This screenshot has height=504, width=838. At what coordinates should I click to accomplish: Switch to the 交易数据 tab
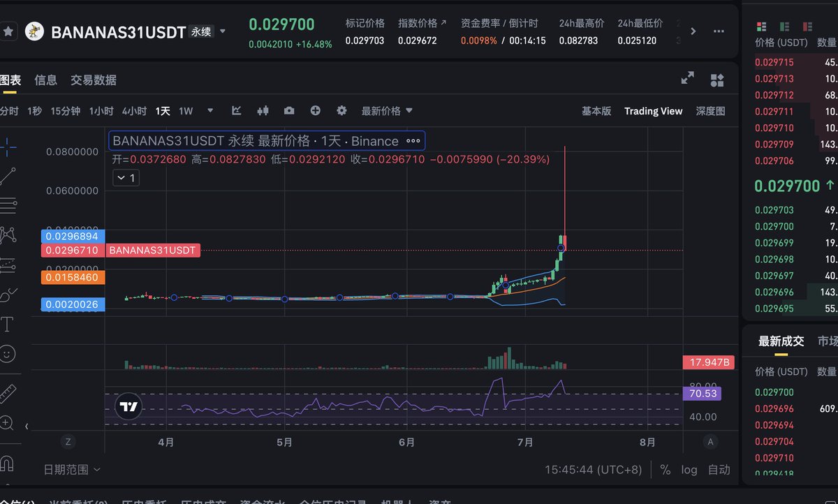tap(94, 80)
